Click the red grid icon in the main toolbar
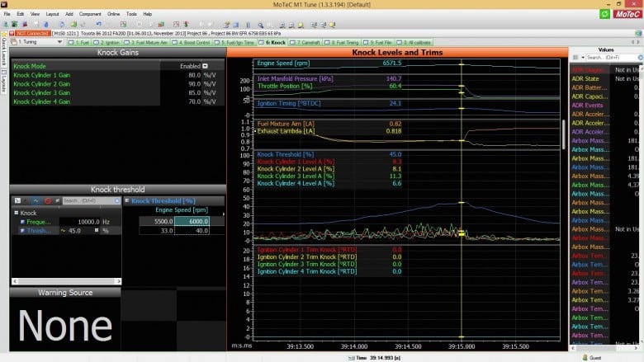The height and width of the screenshot is (362, 644). pyautogui.click(x=176, y=25)
